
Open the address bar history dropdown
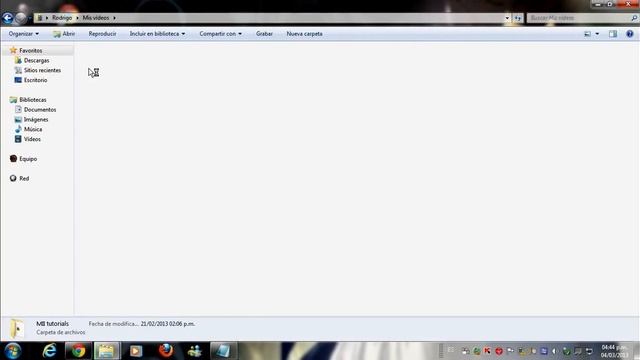pyautogui.click(x=507, y=18)
